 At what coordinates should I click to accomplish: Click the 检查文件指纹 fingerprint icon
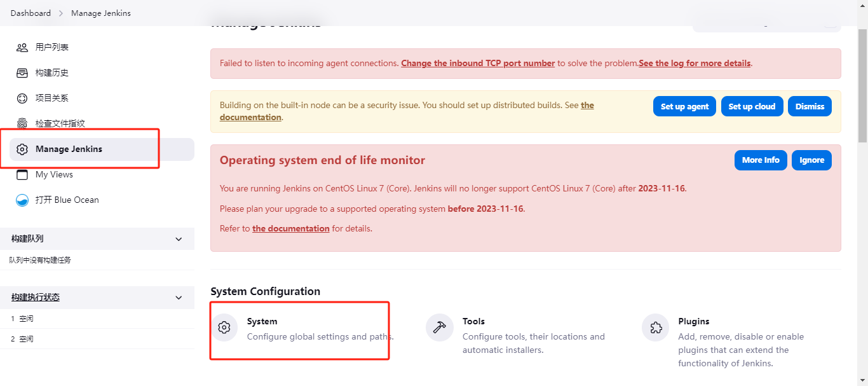[x=22, y=123]
